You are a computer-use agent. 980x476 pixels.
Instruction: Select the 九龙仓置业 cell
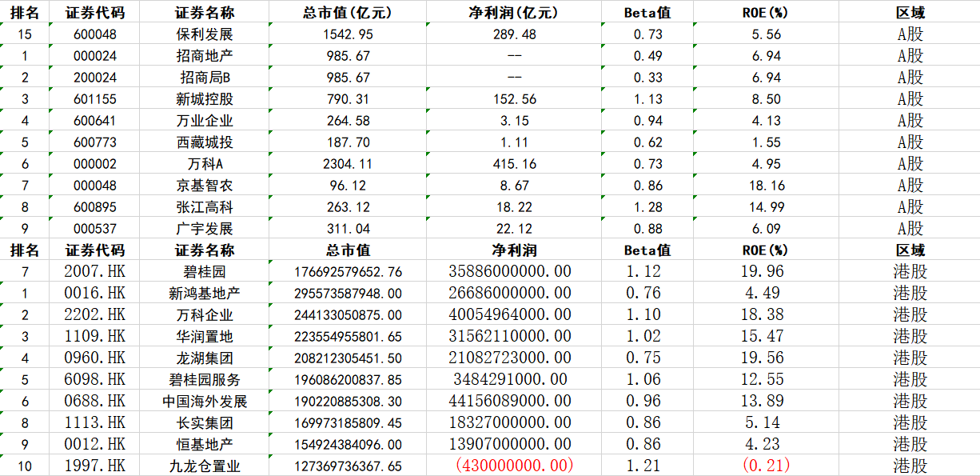pyautogui.click(x=204, y=466)
